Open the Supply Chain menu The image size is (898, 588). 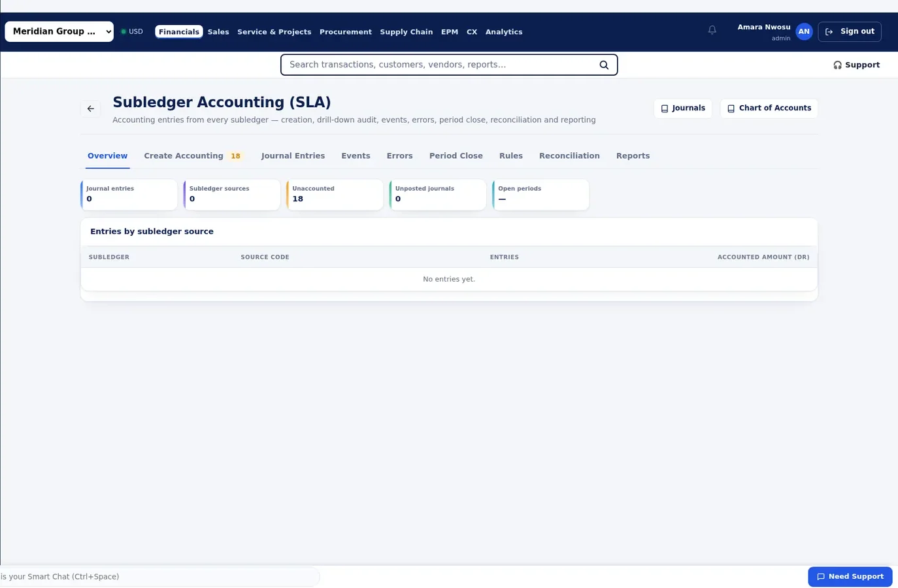pos(407,31)
